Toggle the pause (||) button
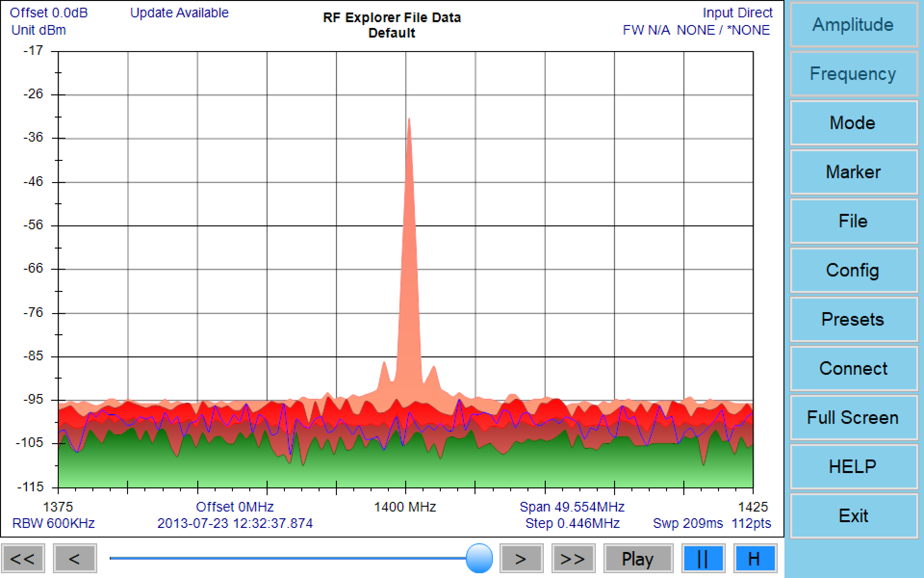The image size is (924, 578). [x=703, y=559]
